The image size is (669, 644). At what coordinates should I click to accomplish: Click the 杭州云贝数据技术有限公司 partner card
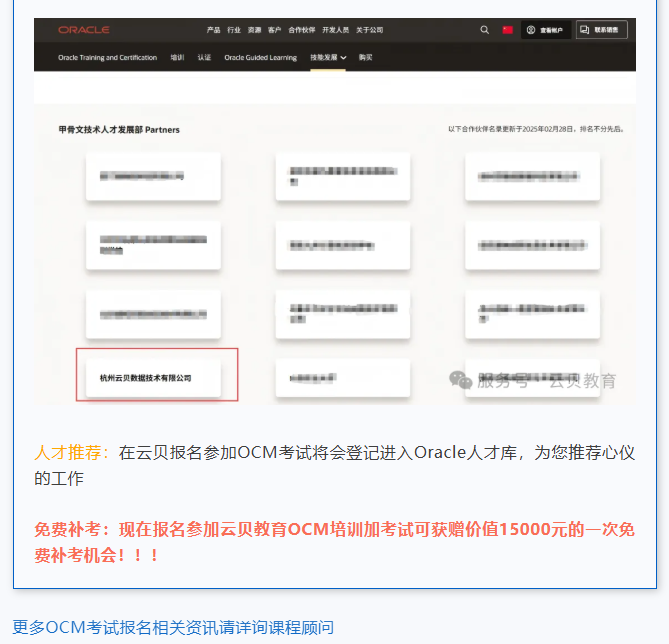(153, 378)
